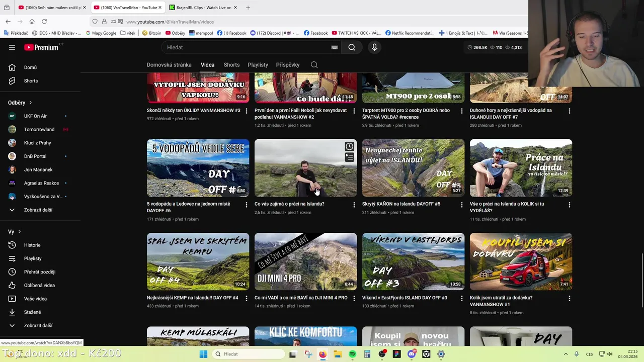Screen dimensions: 644x362
Task: Open Discord from the taskbar
Action: (412, 354)
